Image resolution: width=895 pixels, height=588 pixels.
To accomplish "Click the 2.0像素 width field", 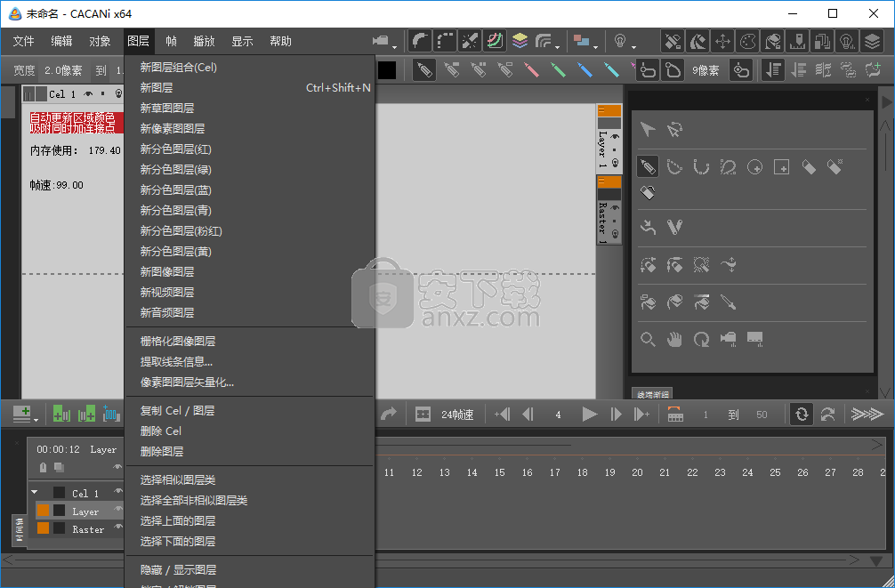I will click(x=63, y=70).
